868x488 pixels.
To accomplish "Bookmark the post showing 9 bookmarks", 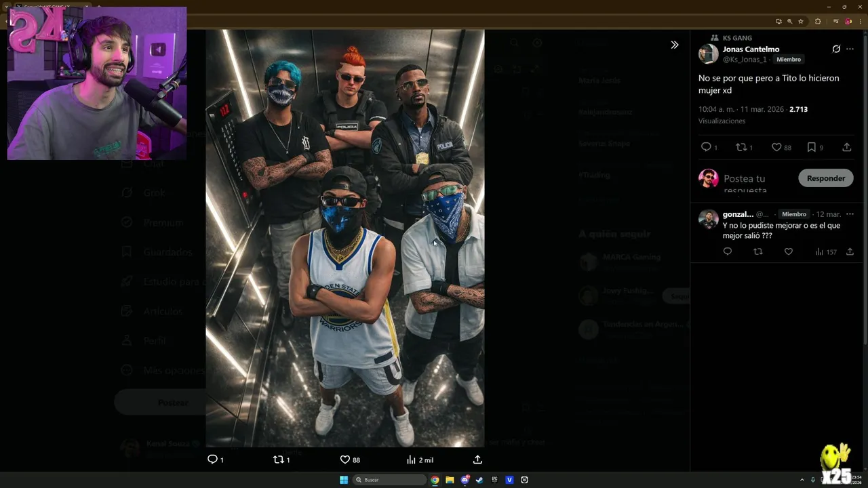I will tap(811, 147).
